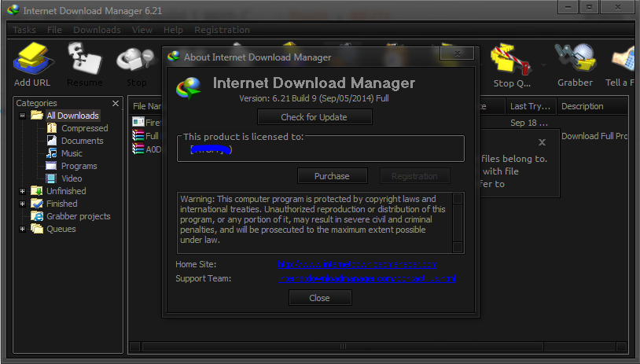The width and height of the screenshot is (640, 364).
Task: Expand the Unfinished tree node
Action: pos(23,191)
